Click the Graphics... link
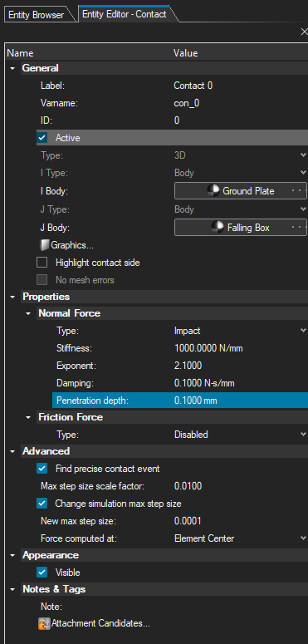Viewport: 308px width, 644px height. coord(72,246)
